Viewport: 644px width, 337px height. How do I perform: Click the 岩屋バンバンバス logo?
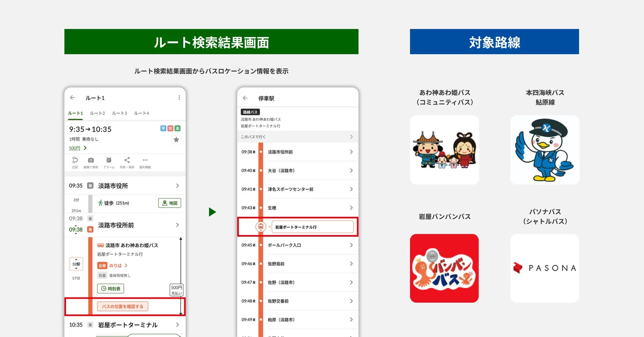coord(445,268)
